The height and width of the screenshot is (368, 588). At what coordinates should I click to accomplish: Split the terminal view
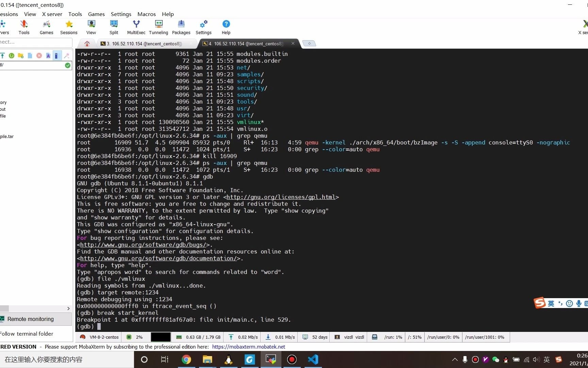[x=113, y=27]
